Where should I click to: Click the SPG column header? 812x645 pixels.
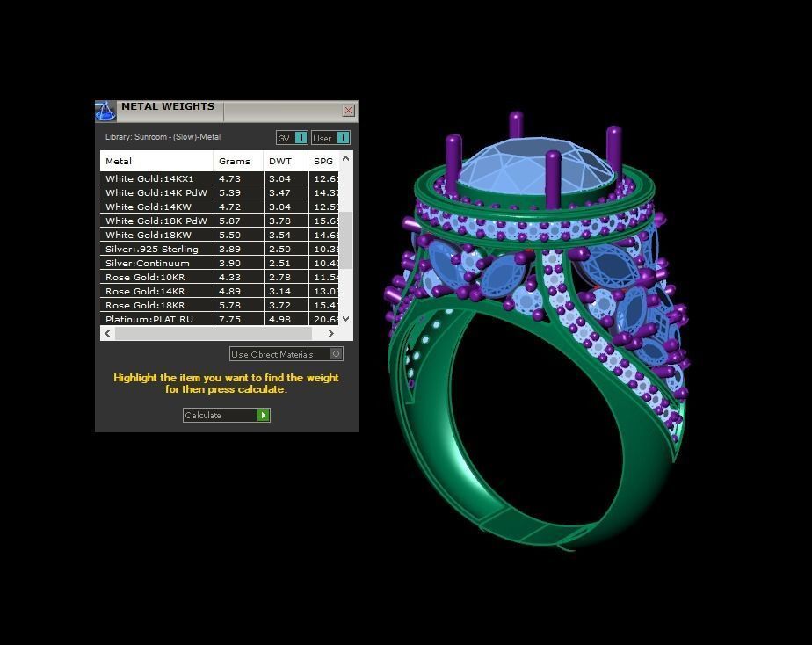[x=323, y=161]
